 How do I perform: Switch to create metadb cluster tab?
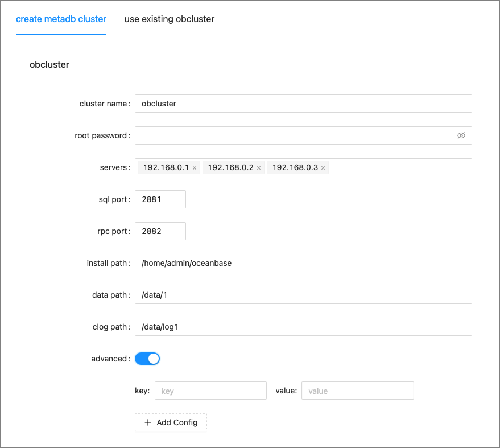(x=61, y=19)
